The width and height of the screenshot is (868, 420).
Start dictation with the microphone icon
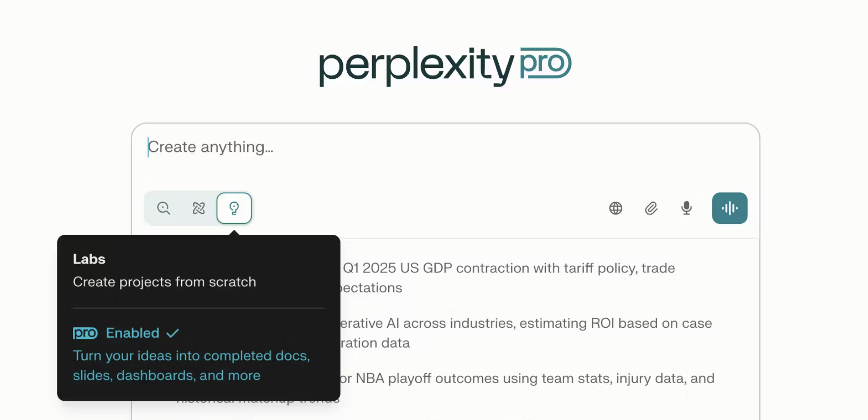tap(686, 208)
